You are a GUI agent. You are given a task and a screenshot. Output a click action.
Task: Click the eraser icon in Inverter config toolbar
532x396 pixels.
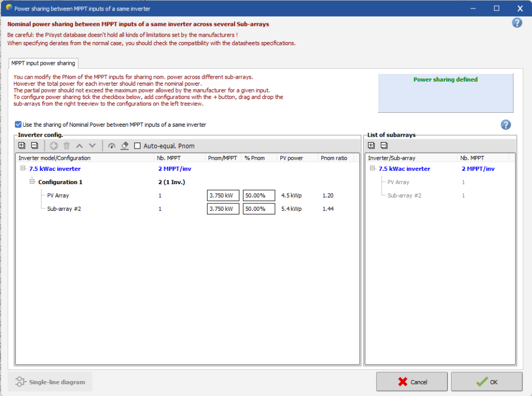[x=124, y=145]
